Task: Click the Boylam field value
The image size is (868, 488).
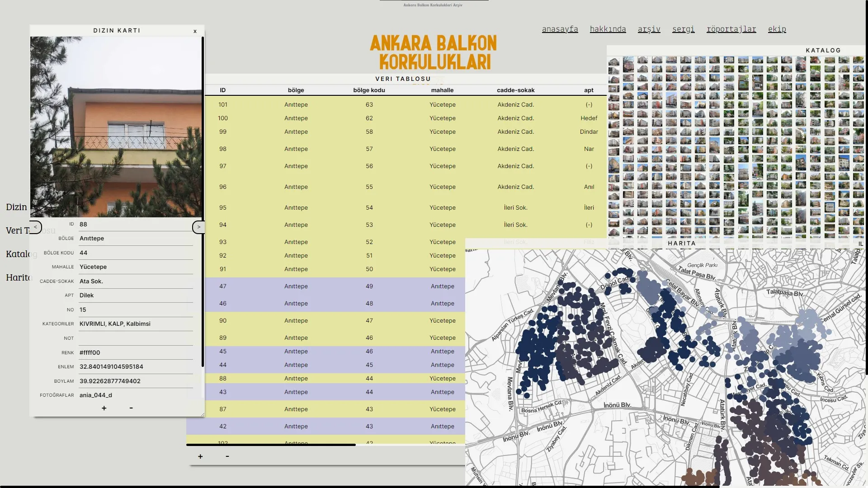Action: (136, 381)
